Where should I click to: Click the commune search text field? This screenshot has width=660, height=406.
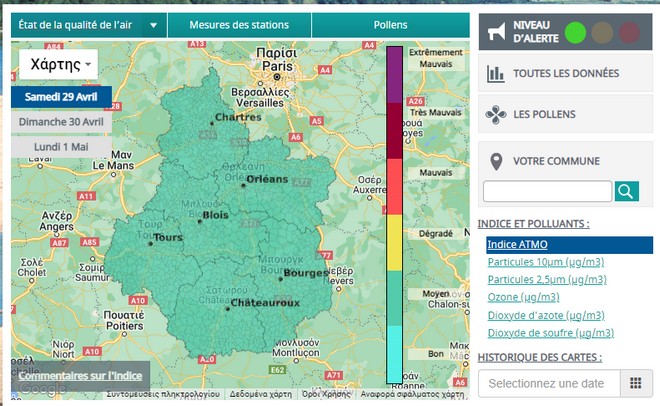(546, 191)
